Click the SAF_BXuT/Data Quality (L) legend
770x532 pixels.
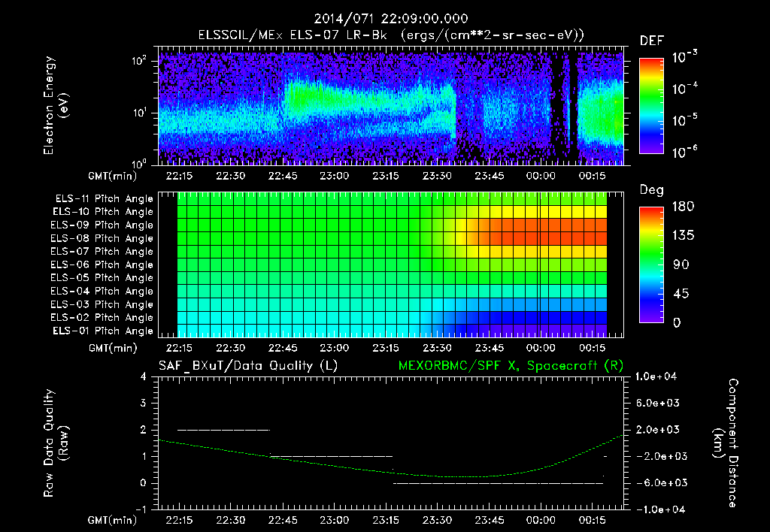click(248, 366)
